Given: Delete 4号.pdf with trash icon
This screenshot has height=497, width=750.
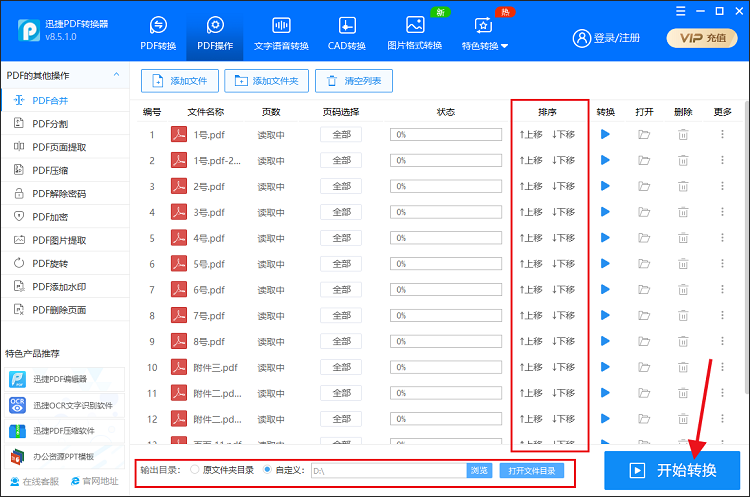Looking at the screenshot, I should [x=683, y=238].
